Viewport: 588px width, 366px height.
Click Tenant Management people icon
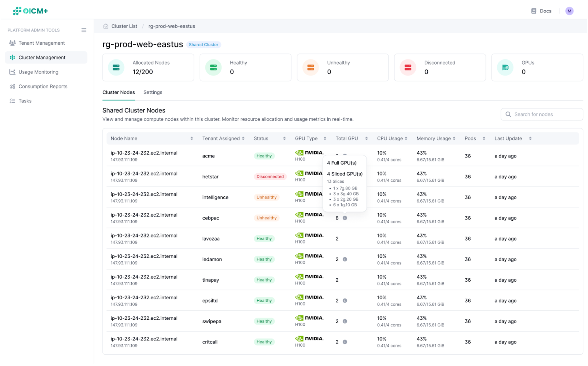[x=12, y=43]
